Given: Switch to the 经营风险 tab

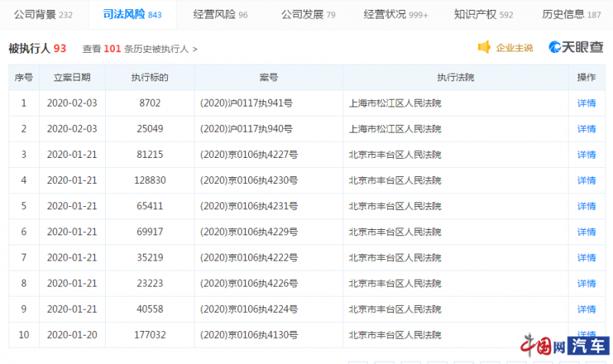Looking at the screenshot, I should [x=221, y=14].
